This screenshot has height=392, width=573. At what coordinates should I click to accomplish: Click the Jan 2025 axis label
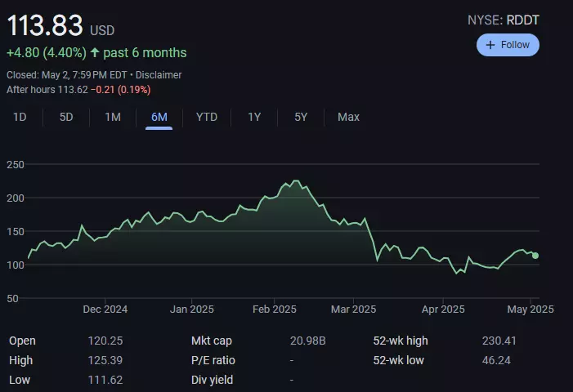[192, 310]
